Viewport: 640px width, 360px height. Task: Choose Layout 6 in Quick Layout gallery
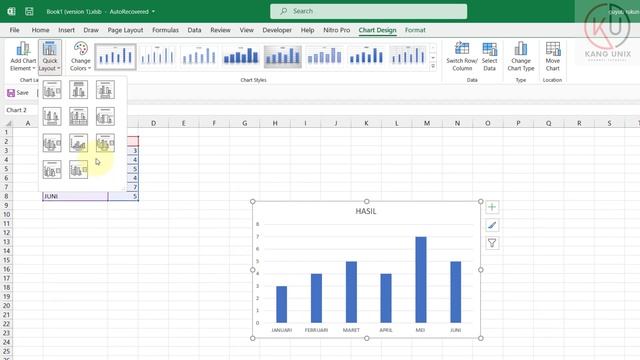(x=105, y=117)
